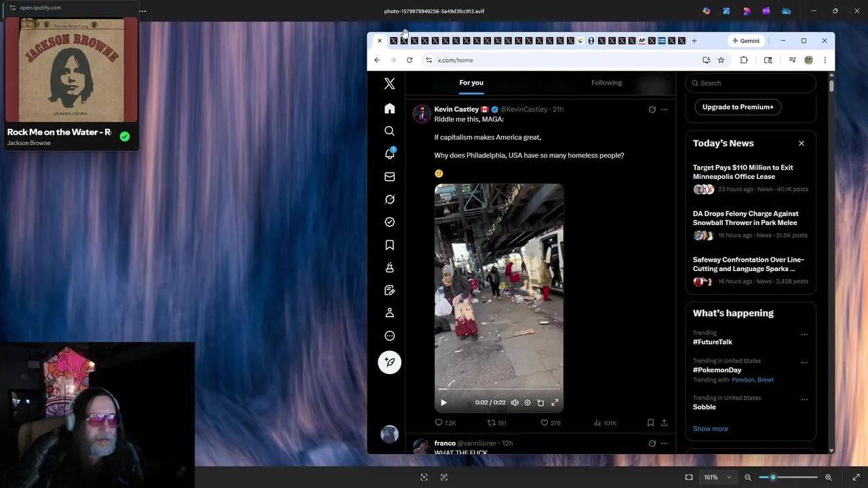The height and width of the screenshot is (488, 868).
Task: Open account avatar at sidebar bottom
Action: tap(389, 434)
